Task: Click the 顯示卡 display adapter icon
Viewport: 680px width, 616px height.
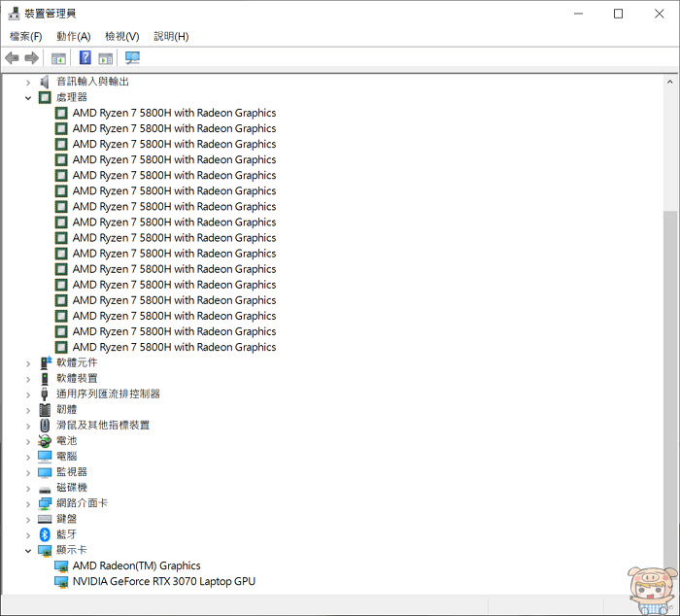Action: 45,550
